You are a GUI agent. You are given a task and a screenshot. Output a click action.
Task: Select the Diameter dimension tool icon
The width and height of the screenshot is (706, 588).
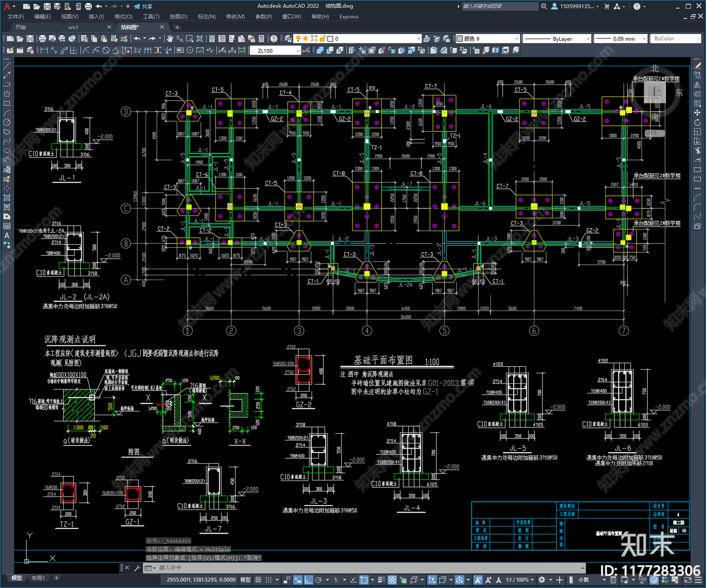point(106,51)
